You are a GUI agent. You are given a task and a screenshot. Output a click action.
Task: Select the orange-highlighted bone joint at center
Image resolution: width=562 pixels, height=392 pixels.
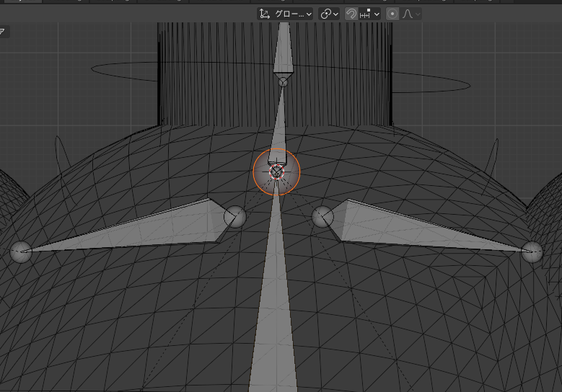(276, 171)
